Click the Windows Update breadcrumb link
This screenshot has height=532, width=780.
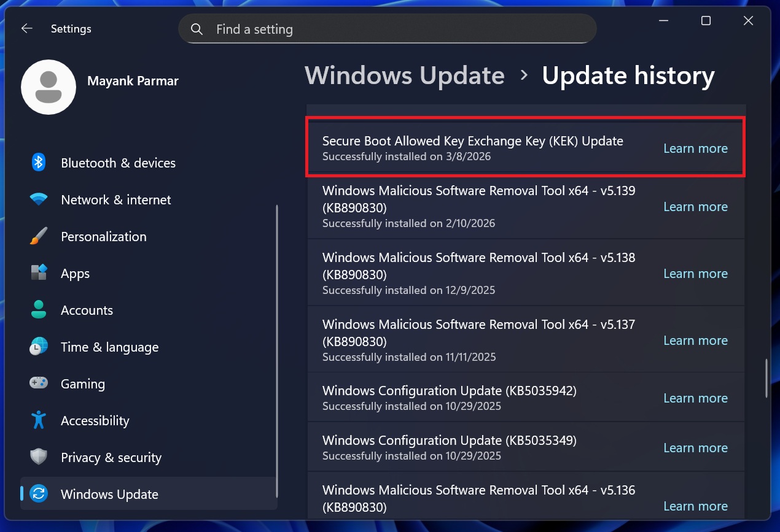point(405,75)
